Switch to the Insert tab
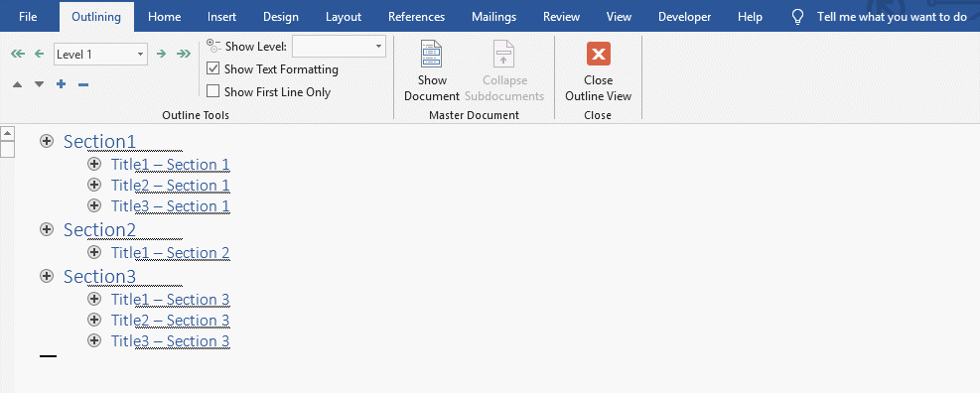 [221, 17]
